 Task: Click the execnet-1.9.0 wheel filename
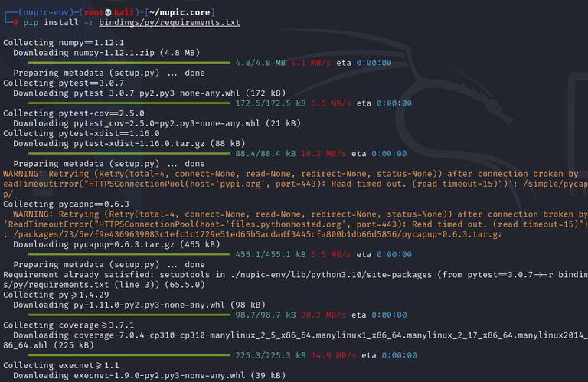coord(159,375)
